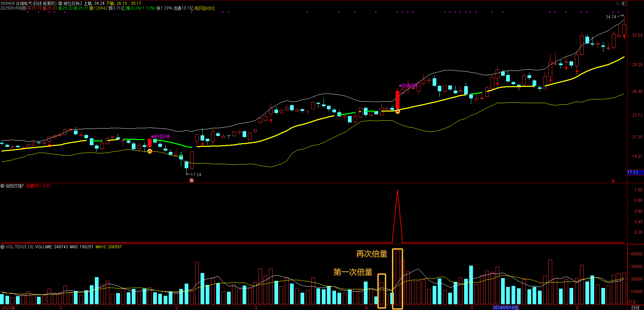Click the 上轨: 34.24 value
The image size is (644, 310).
(94, 3)
